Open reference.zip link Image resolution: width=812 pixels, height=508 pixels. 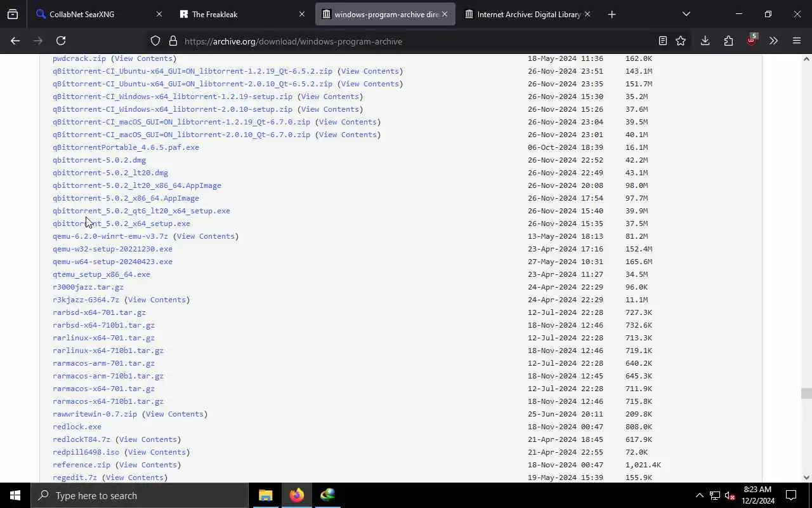tap(81, 465)
